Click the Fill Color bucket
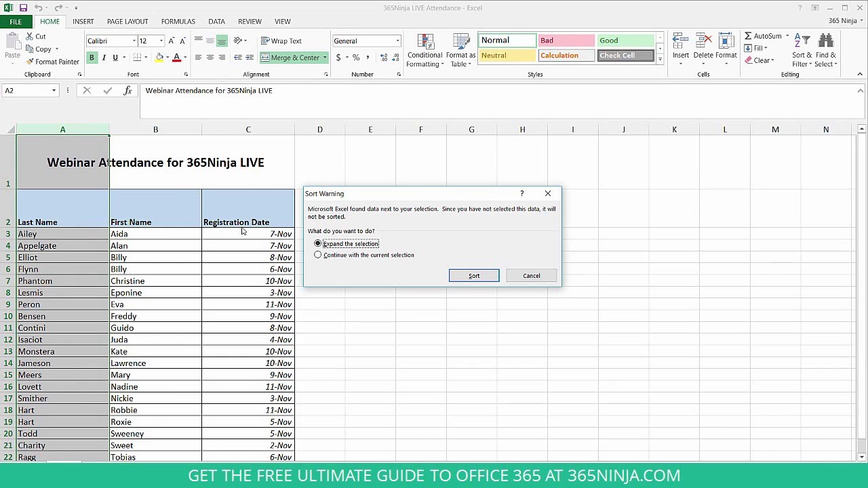Screen dimensions: 868x488 (159, 58)
